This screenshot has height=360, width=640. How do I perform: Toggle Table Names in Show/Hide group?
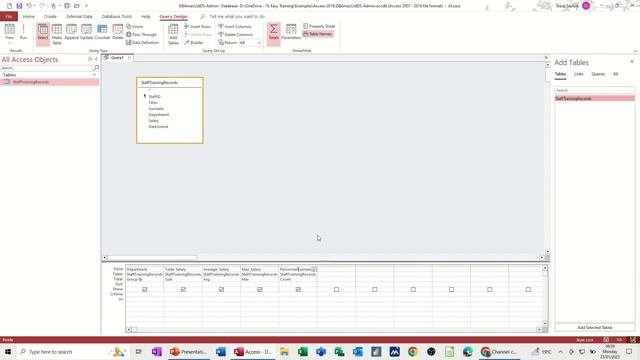pyautogui.click(x=318, y=34)
